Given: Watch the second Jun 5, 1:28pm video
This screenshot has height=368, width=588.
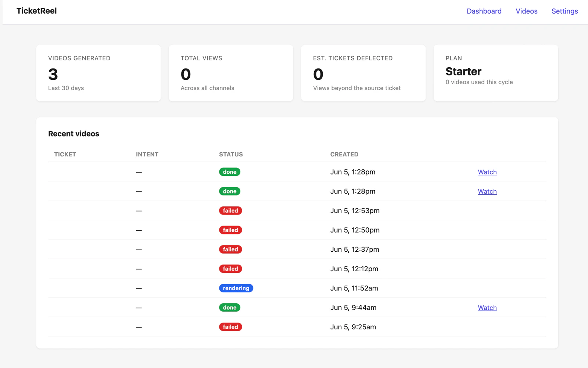Looking at the screenshot, I should 487,191.
